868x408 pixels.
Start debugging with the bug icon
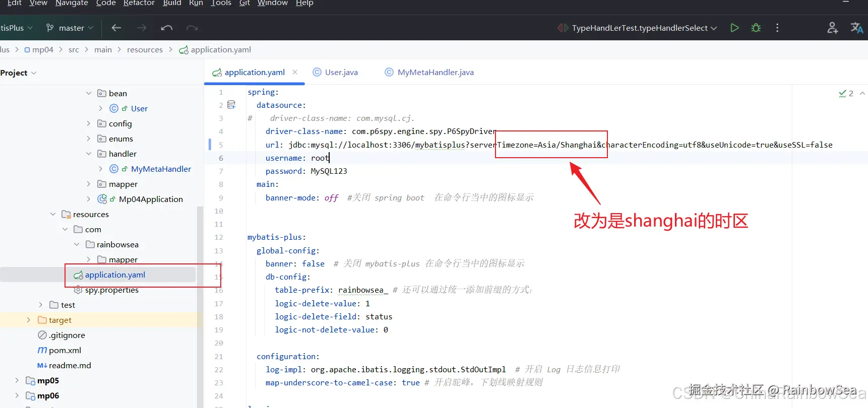(756, 28)
